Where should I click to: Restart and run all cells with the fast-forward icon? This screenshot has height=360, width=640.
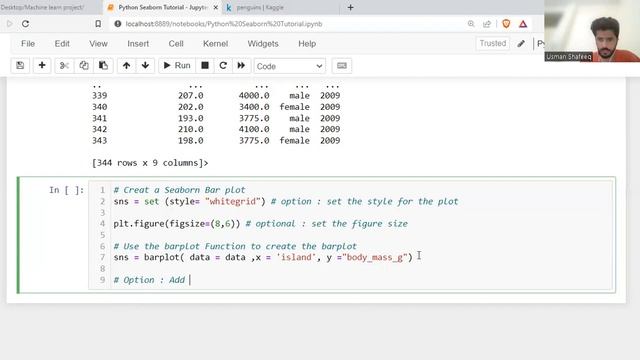click(241, 65)
